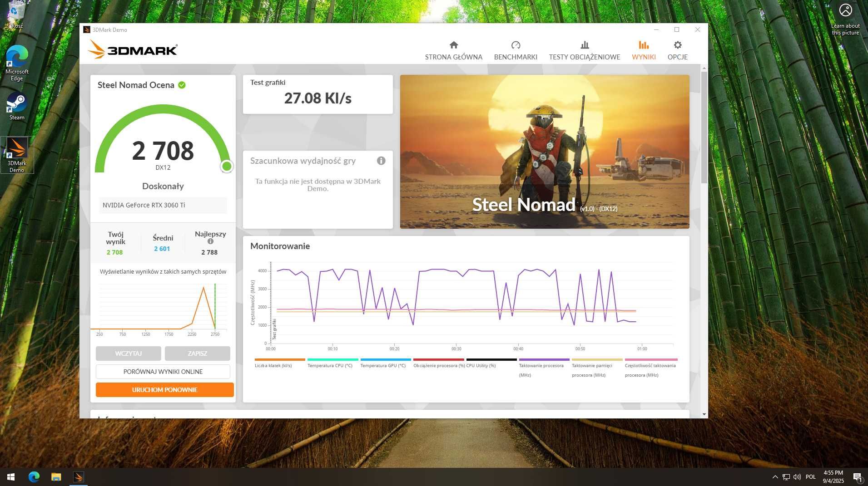The height and width of the screenshot is (486, 868).
Task: Click the taskbar clock showing 4:55 PM
Action: click(833, 477)
